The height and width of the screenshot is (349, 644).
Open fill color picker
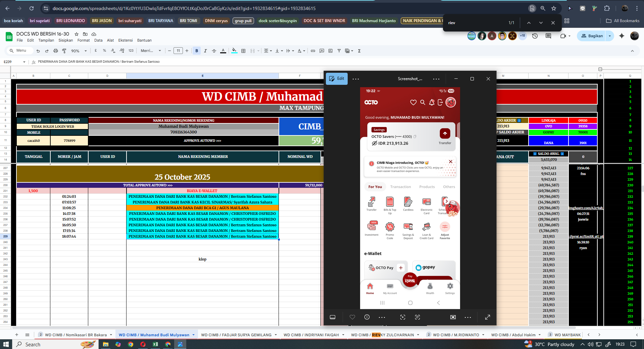point(234,51)
